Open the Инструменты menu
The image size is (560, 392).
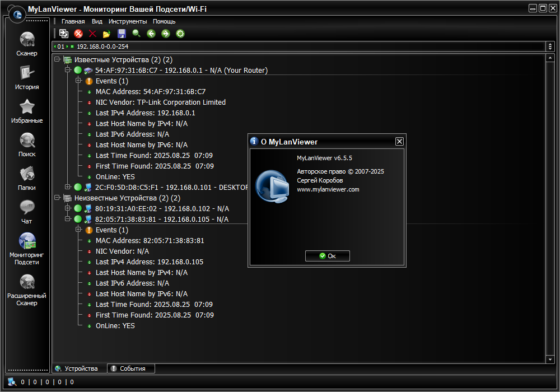pos(128,21)
